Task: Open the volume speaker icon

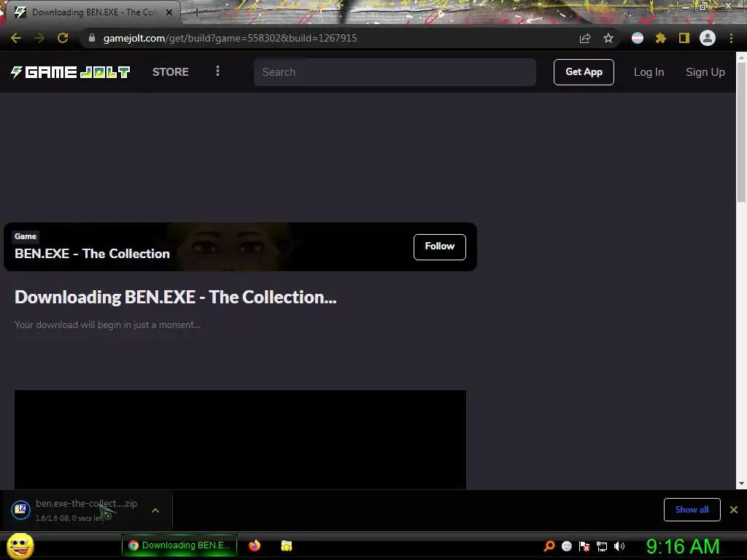Action: [x=619, y=546]
